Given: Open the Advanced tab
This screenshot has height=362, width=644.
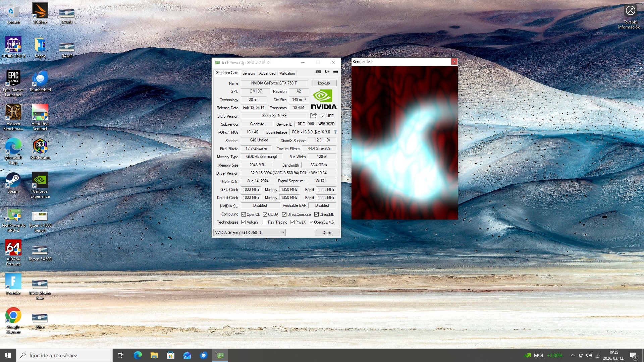Looking at the screenshot, I should [x=267, y=73].
